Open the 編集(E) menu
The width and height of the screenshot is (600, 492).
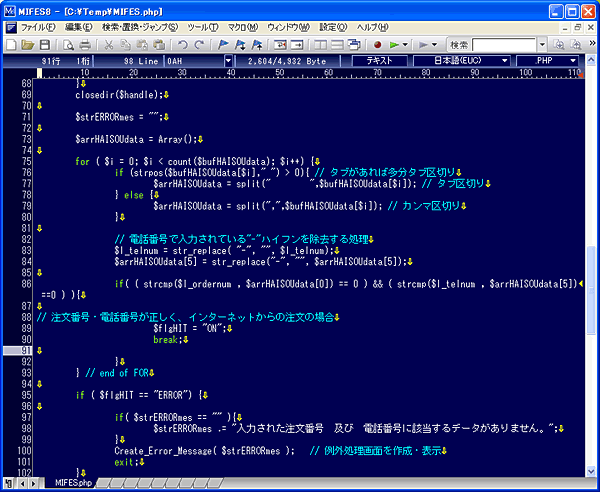click(79, 28)
